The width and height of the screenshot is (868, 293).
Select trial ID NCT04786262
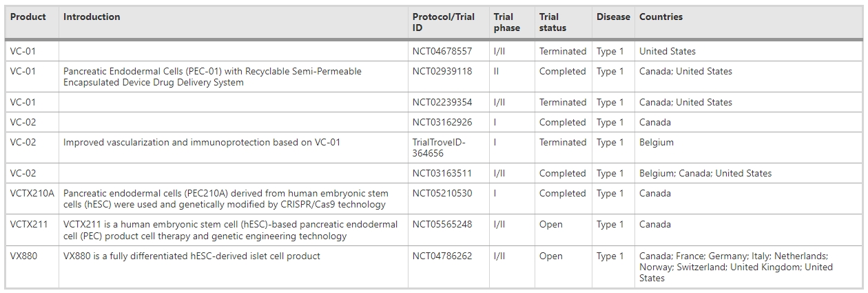(442, 256)
